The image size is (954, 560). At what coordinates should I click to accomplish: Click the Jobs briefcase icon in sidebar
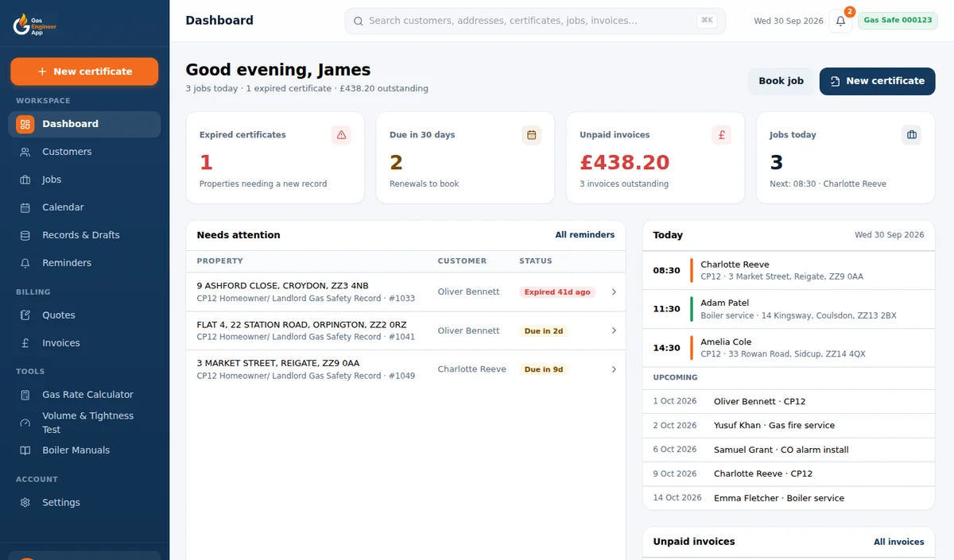pos(25,180)
